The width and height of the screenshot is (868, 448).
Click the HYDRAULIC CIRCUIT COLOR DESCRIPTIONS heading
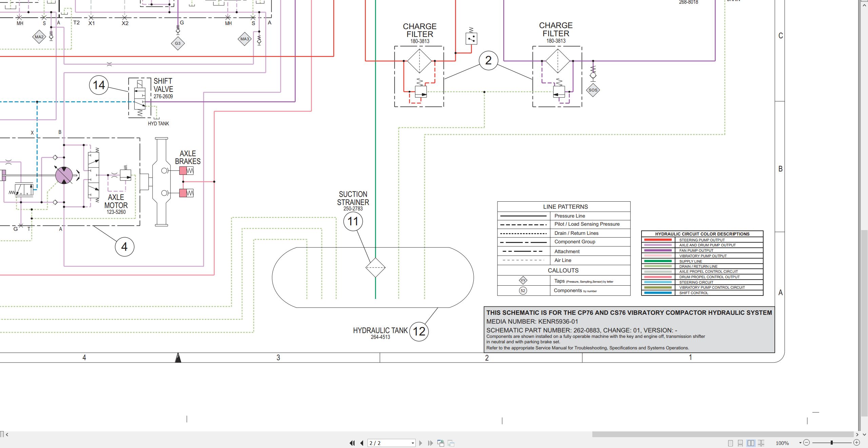pos(702,234)
